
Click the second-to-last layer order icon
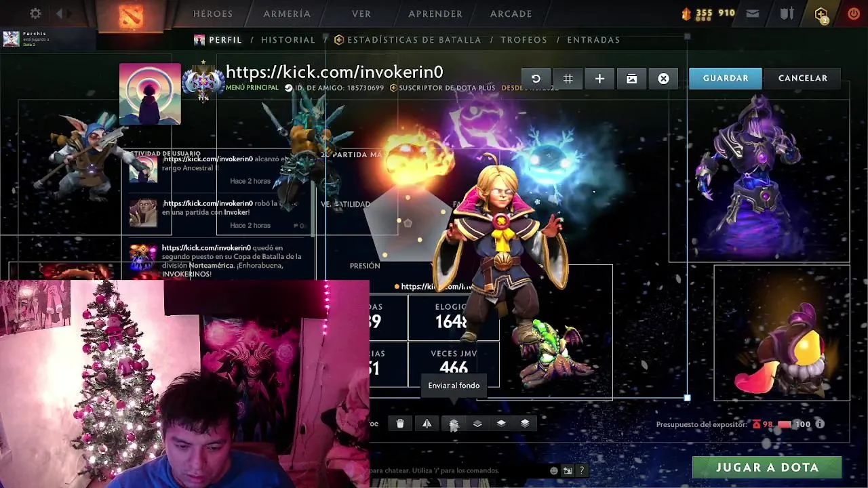point(501,424)
